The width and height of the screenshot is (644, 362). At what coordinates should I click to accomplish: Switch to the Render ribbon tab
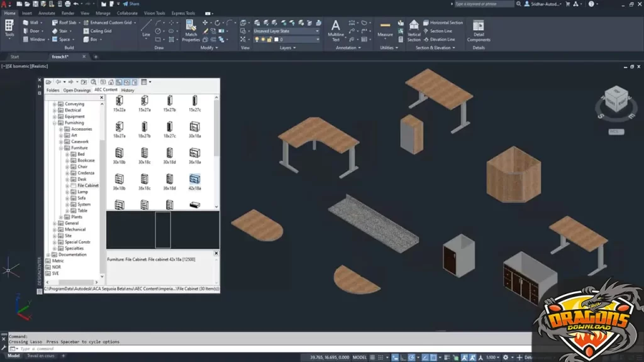[68, 13]
